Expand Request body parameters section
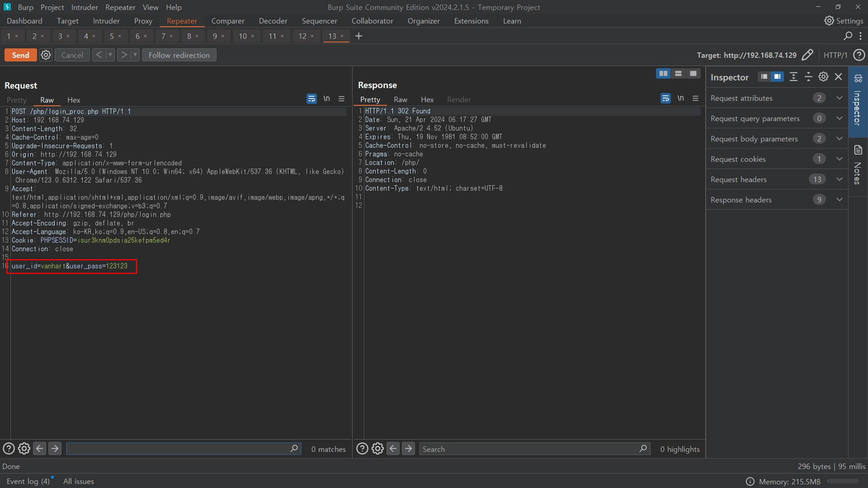The height and width of the screenshot is (488, 868). coord(777,139)
